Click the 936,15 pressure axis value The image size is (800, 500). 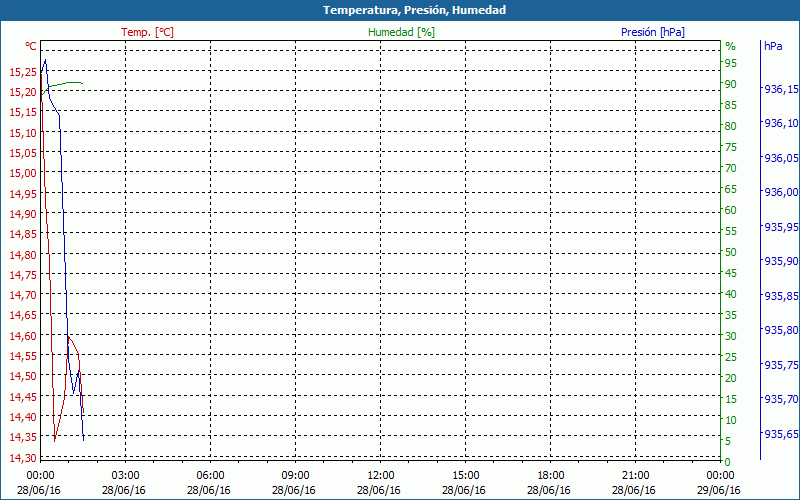(781, 90)
